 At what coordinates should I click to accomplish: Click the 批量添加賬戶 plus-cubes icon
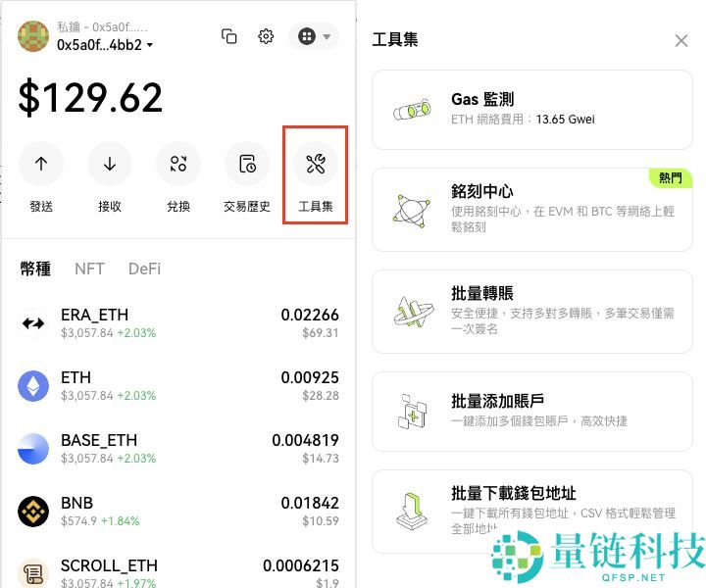point(413,412)
